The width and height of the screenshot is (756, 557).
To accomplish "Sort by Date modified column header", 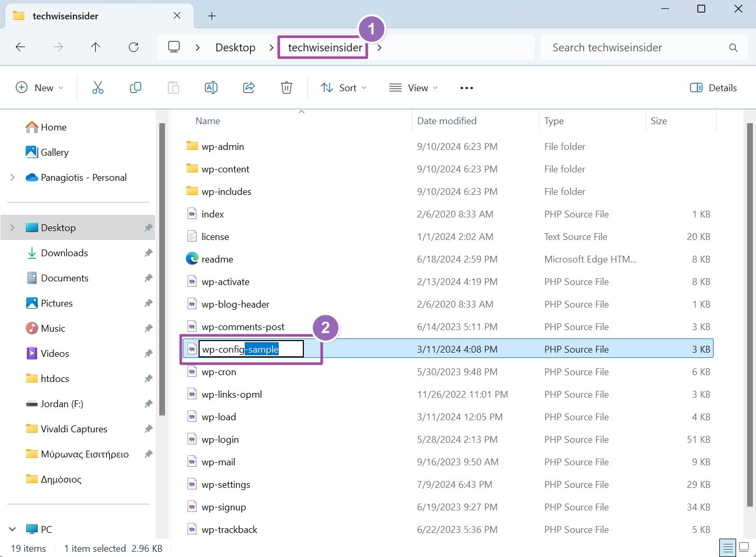I will coord(475,121).
